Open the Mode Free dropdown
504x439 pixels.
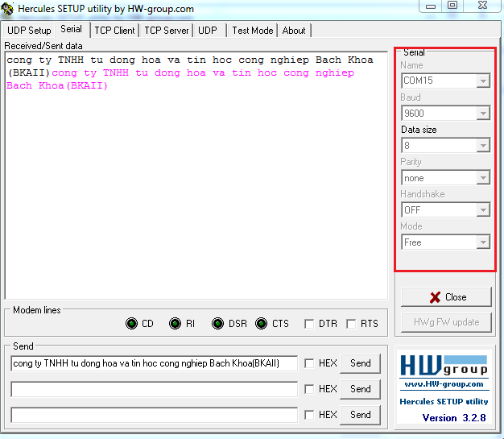point(483,242)
